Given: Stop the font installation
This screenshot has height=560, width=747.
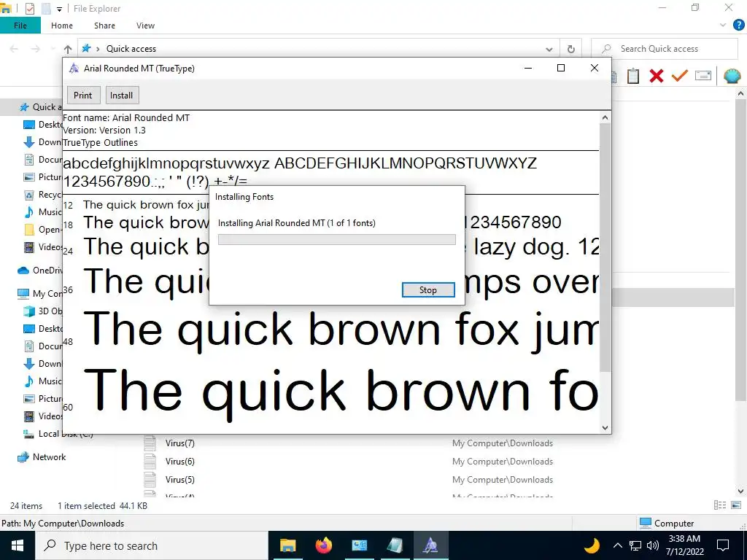Looking at the screenshot, I should [427, 290].
